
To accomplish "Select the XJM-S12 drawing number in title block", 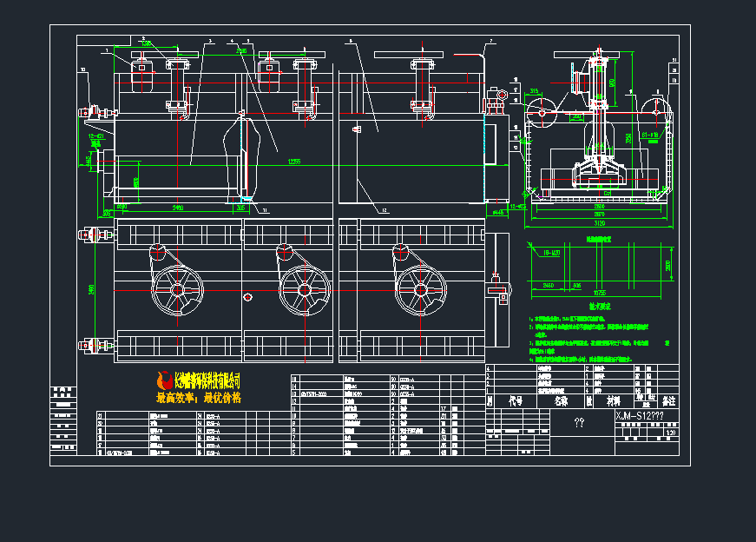I will coord(639,416).
